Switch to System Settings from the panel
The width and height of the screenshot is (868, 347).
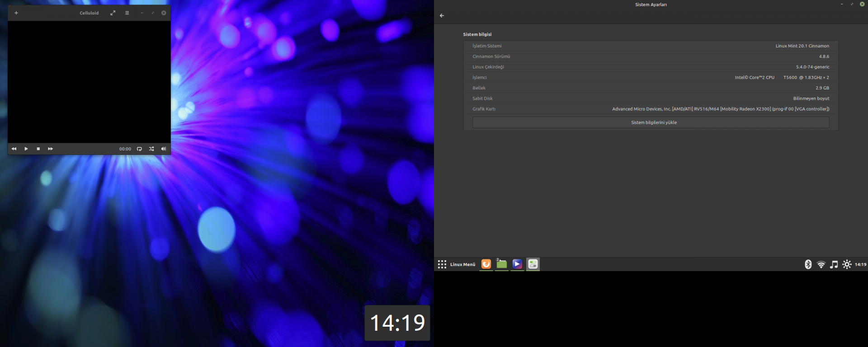click(x=533, y=264)
